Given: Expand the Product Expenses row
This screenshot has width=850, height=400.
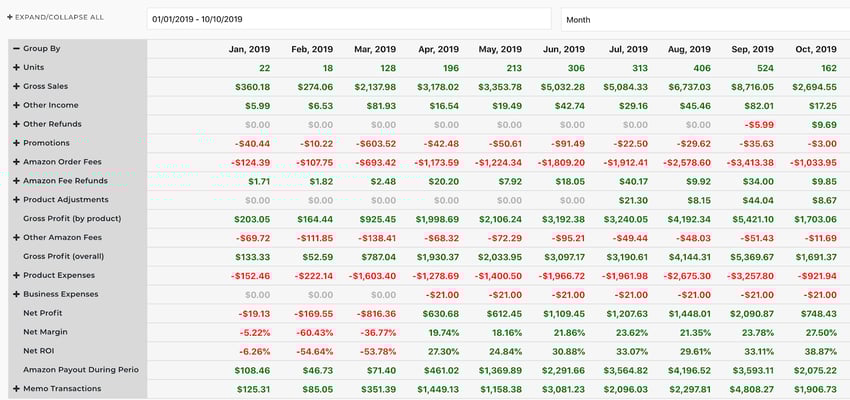Looking at the screenshot, I should click(16, 275).
